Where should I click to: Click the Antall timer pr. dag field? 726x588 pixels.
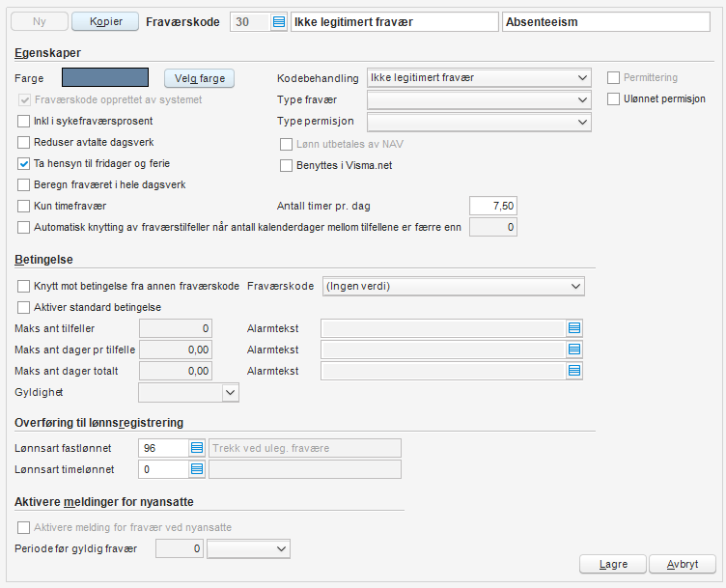click(x=493, y=206)
